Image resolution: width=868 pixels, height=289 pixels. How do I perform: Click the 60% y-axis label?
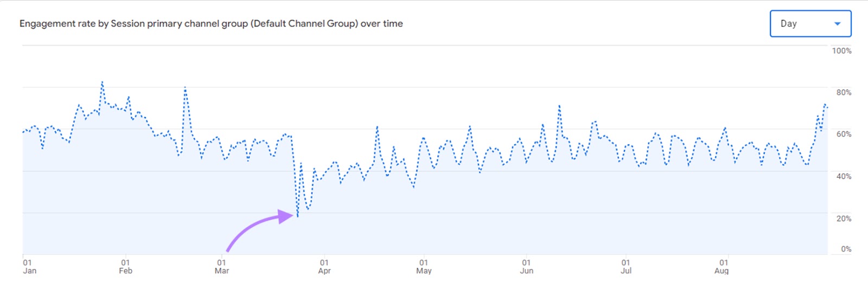pyautogui.click(x=844, y=134)
